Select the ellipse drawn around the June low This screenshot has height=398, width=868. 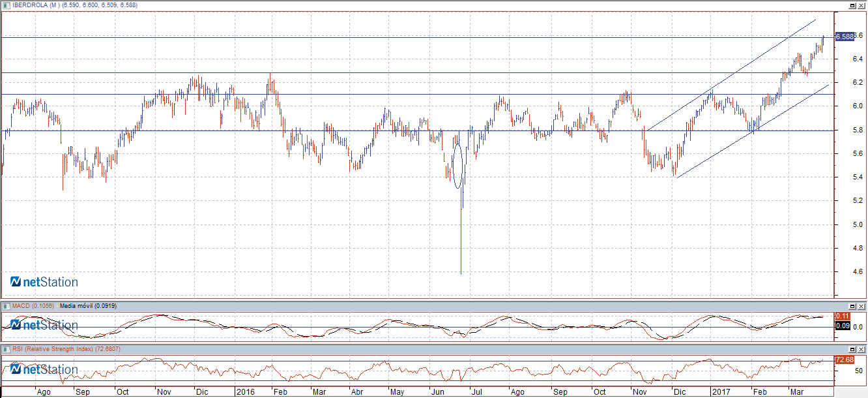tap(457, 166)
